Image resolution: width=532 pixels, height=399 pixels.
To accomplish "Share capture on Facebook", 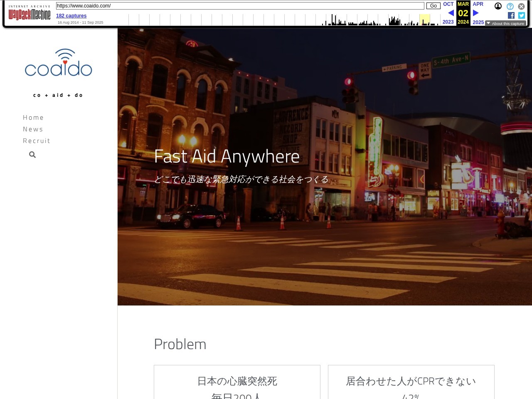I will tap(511, 15).
